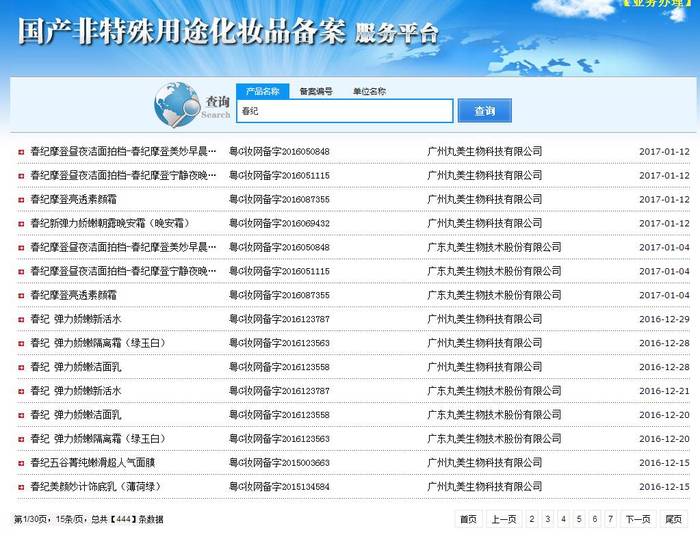Click the blue 查询 button
This screenshot has width=700, height=537.
coord(484,111)
